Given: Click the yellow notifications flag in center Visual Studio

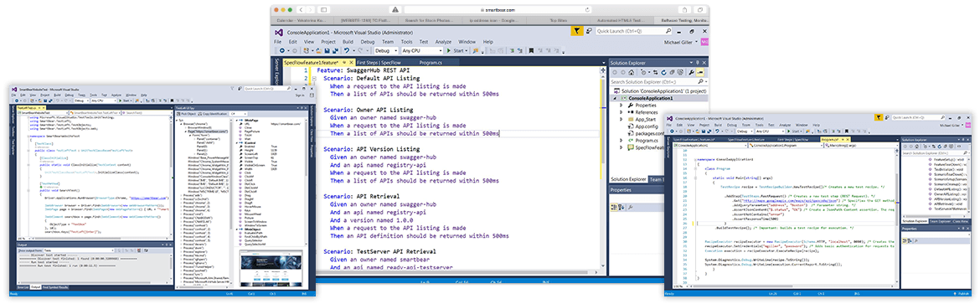Looking at the screenshot, I should coord(577,31).
